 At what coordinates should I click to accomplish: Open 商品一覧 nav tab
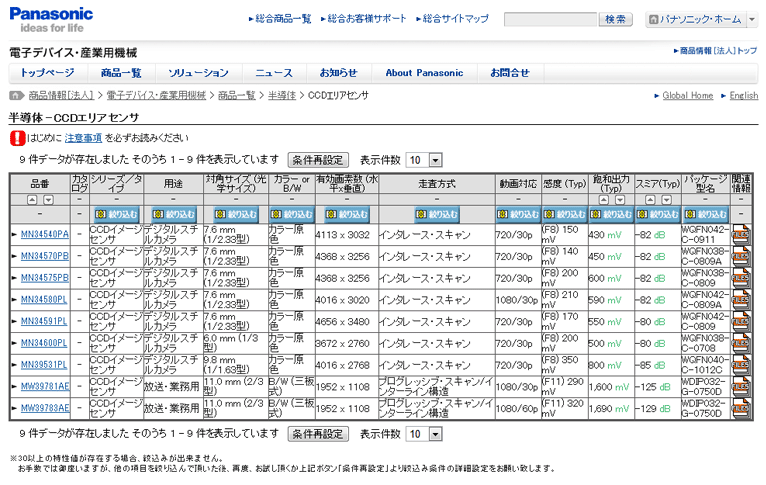[121, 73]
